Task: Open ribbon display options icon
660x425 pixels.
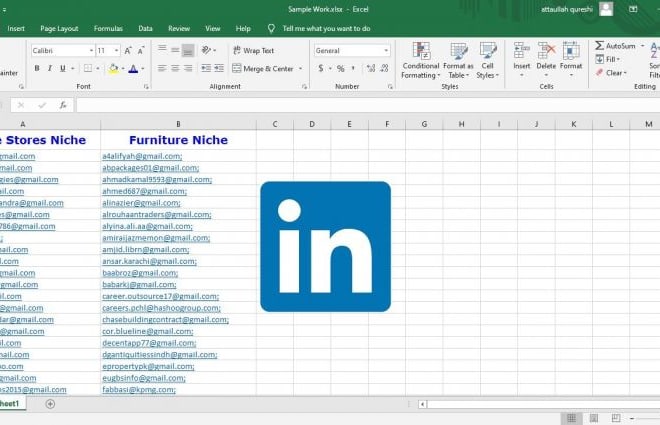Action: (633, 9)
